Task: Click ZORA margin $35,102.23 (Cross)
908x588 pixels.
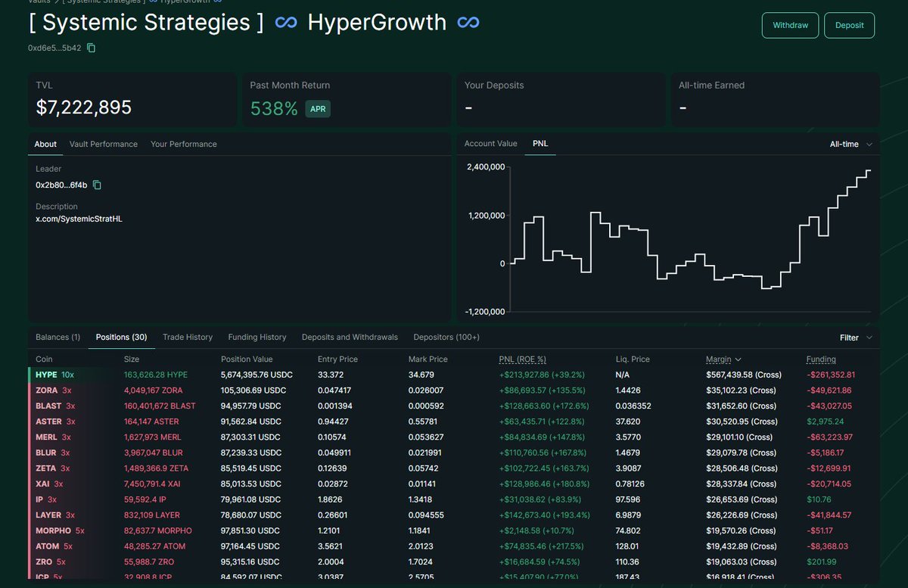Action: (x=742, y=390)
